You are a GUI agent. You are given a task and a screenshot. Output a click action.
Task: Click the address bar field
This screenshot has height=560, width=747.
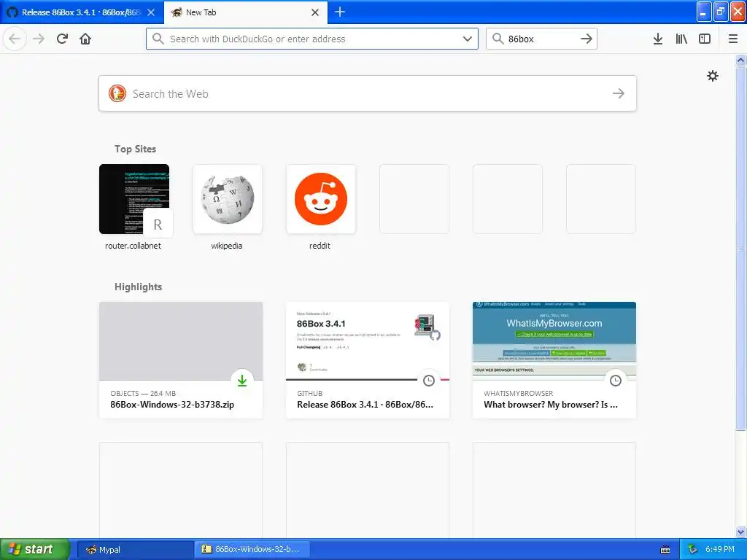pos(312,39)
